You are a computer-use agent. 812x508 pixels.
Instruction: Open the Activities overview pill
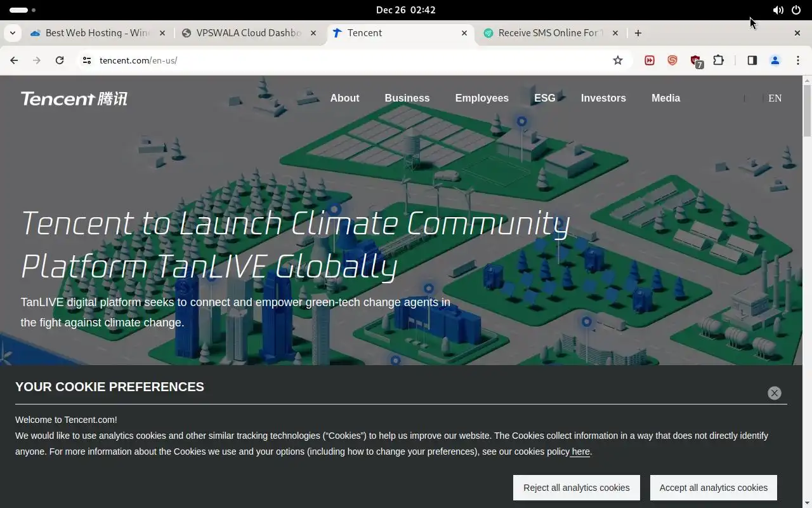click(22, 10)
